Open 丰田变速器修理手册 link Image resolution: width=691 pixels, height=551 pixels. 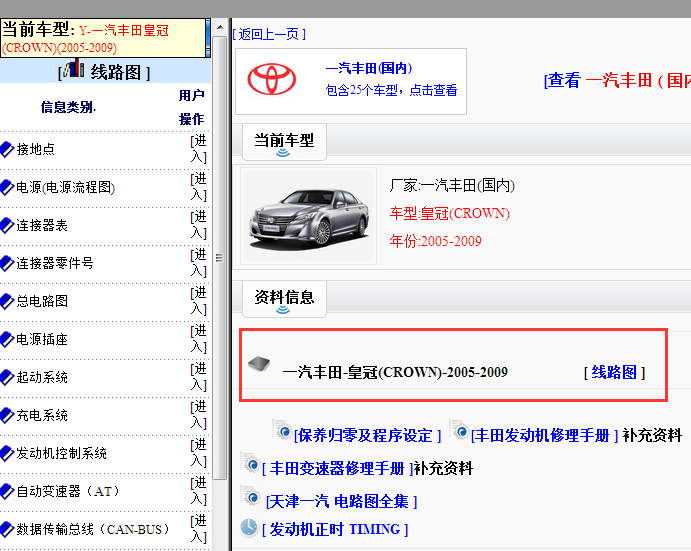pyautogui.click(x=337, y=468)
